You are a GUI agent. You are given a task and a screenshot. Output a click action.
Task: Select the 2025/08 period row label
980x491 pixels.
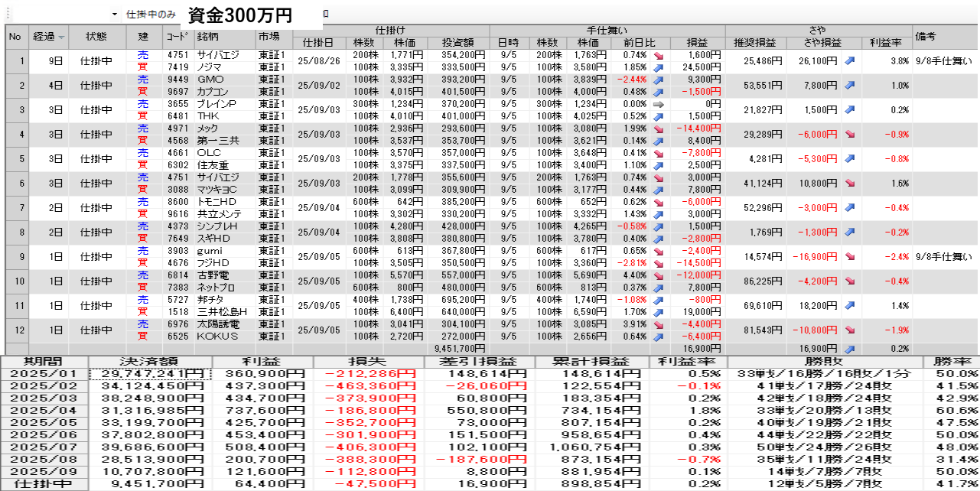pos(44,460)
